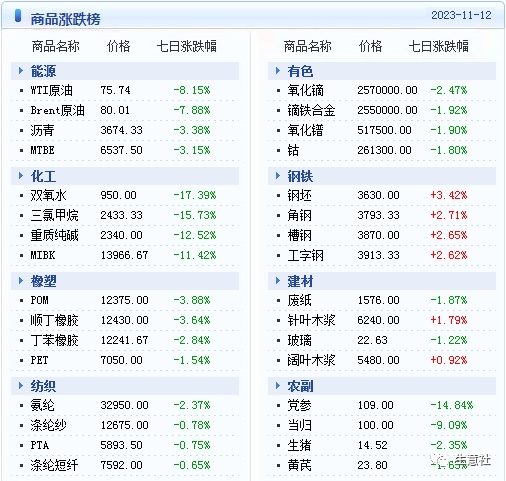Click the 工字钢 commodity name
This screenshot has width=506, height=481.
tap(305, 255)
